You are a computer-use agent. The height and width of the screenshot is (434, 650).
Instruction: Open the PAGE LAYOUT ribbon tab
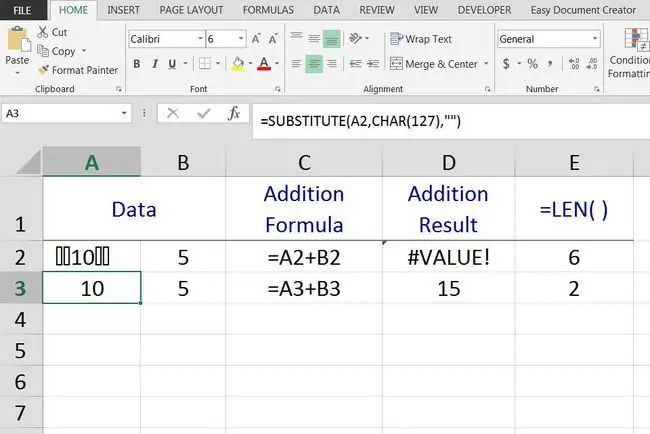(x=191, y=10)
